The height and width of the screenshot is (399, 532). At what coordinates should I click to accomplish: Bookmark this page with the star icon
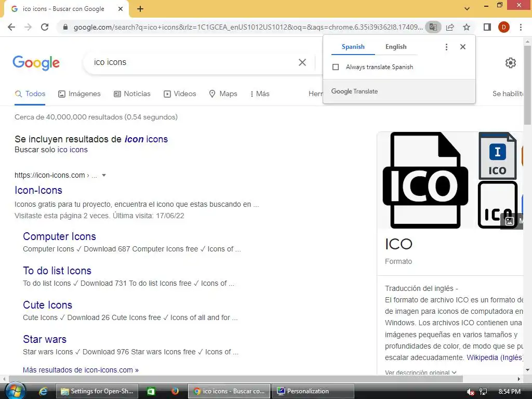467,27
